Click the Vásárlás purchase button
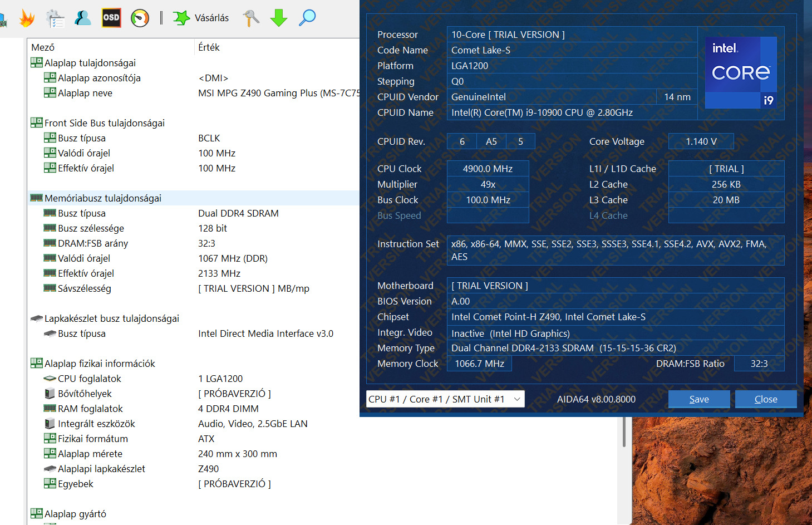This screenshot has height=525, width=812. coord(201,18)
